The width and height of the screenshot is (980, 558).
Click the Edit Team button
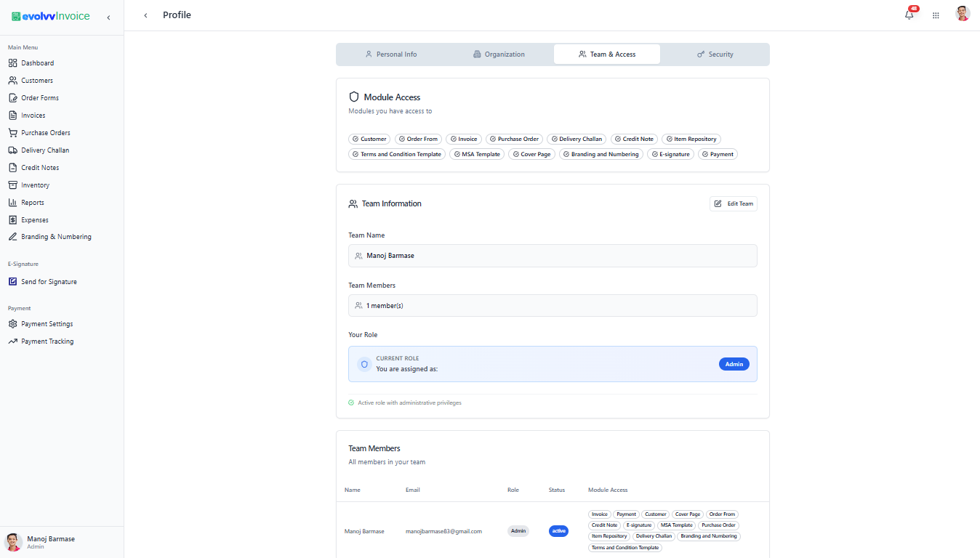point(734,204)
